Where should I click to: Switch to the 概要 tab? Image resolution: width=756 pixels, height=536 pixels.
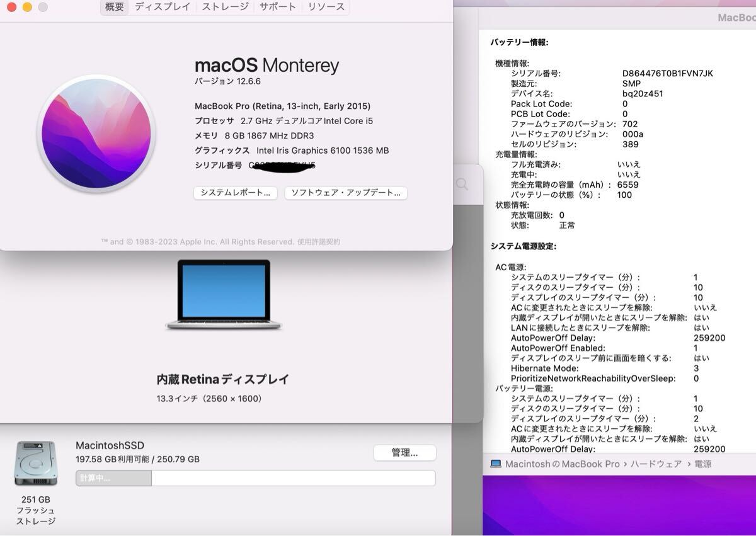tap(114, 7)
